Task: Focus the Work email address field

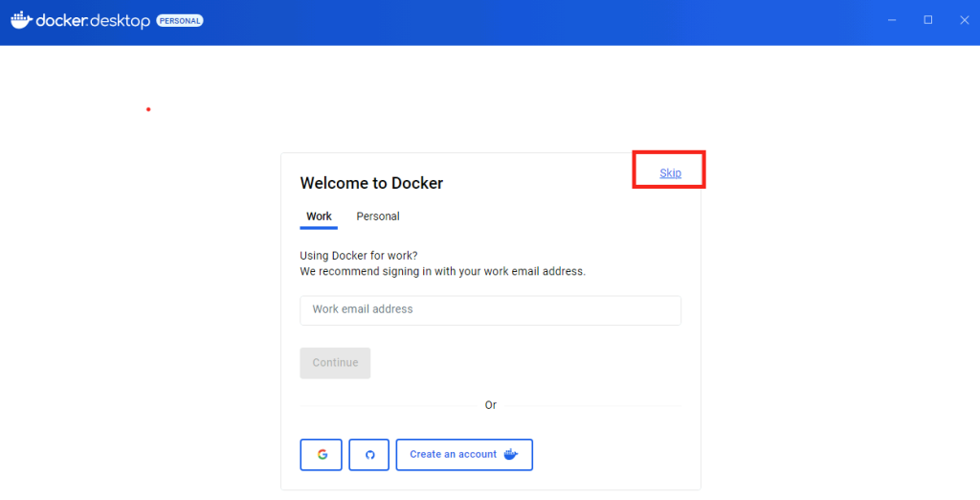Action: click(490, 309)
